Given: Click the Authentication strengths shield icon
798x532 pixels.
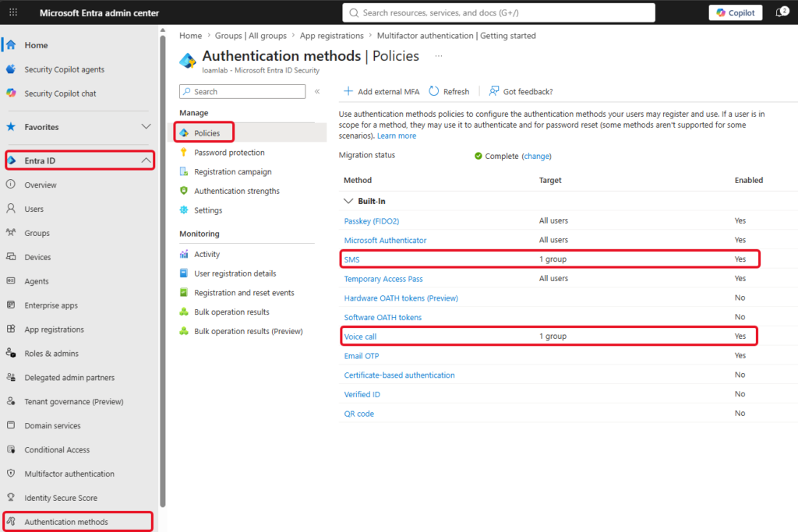Looking at the screenshot, I should [x=184, y=191].
